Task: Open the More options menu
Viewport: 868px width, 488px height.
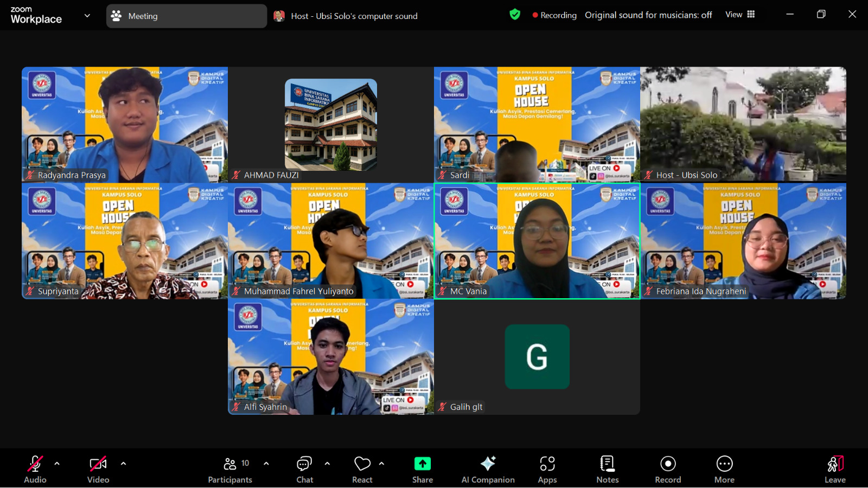Action: [724, 470]
